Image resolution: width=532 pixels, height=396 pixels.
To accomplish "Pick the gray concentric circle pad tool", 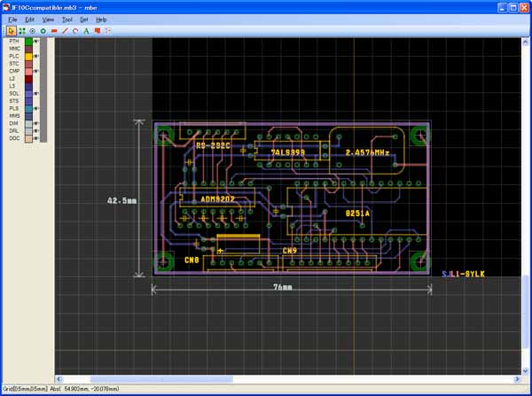I will click(33, 31).
